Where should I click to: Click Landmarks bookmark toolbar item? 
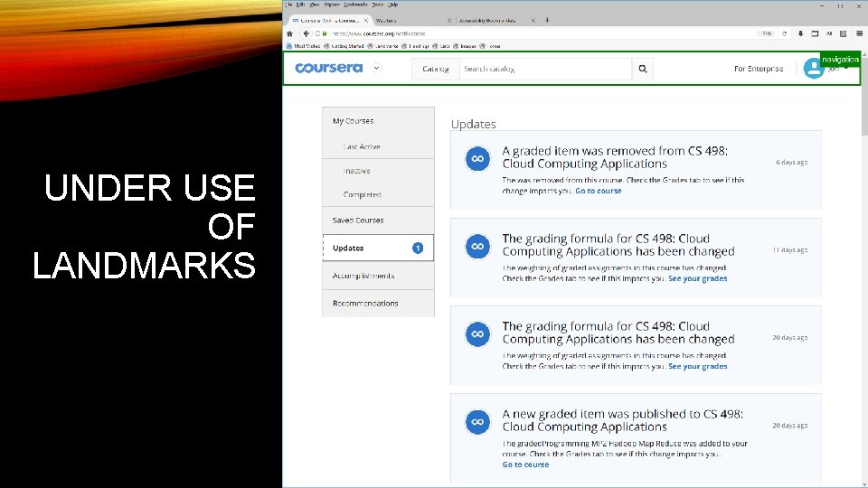pyautogui.click(x=383, y=46)
